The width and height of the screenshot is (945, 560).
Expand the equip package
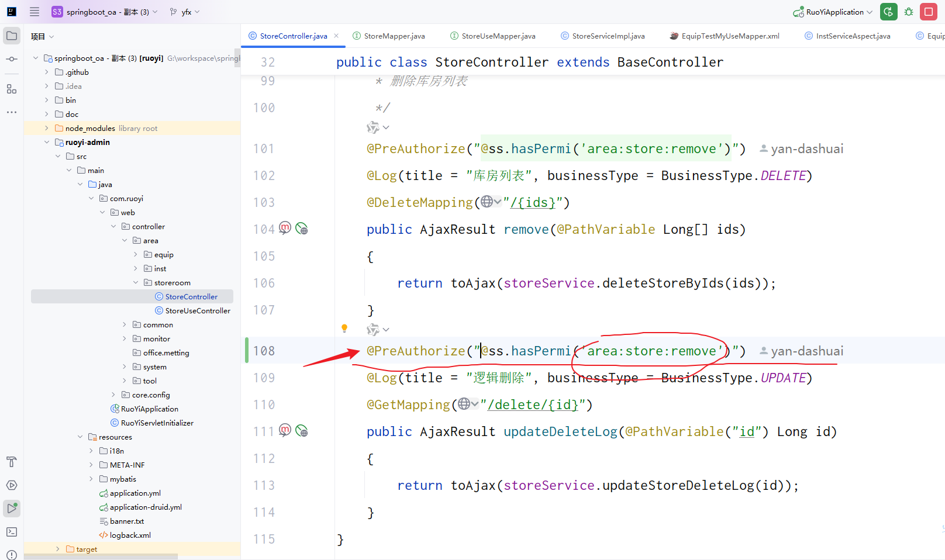136,254
